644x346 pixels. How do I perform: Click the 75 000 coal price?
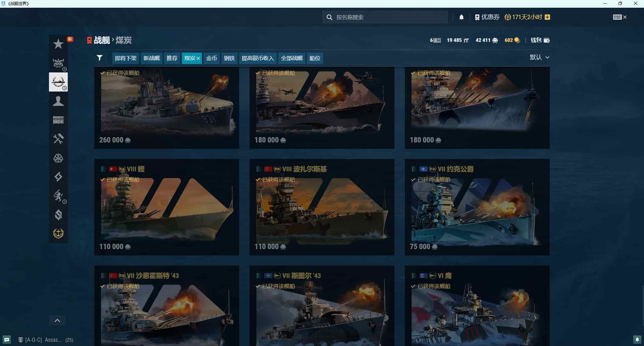click(424, 246)
